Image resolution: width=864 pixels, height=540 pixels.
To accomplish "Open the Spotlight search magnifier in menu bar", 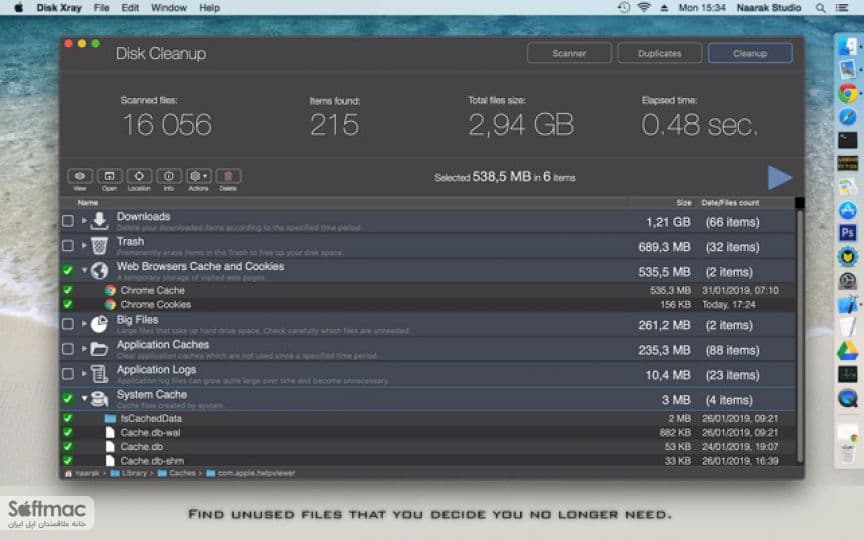I will click(820, 8).
